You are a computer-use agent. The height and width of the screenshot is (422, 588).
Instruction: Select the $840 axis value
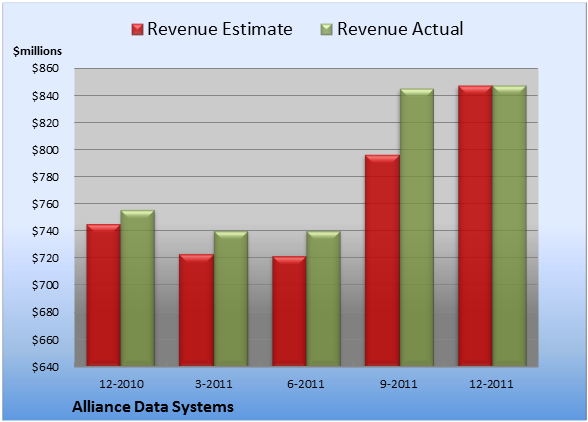pyautogui.click(x=45, y=96)
